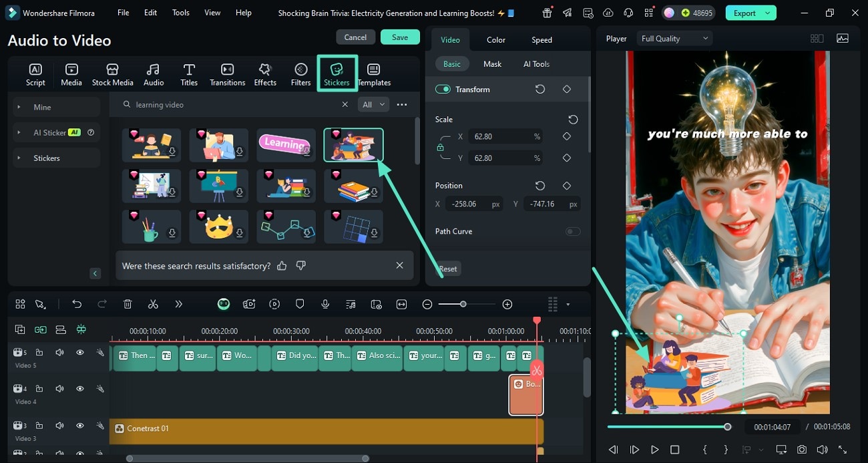Open sticker search more options menu
Screen dimensions: 868x463
[x=402, y=104]
